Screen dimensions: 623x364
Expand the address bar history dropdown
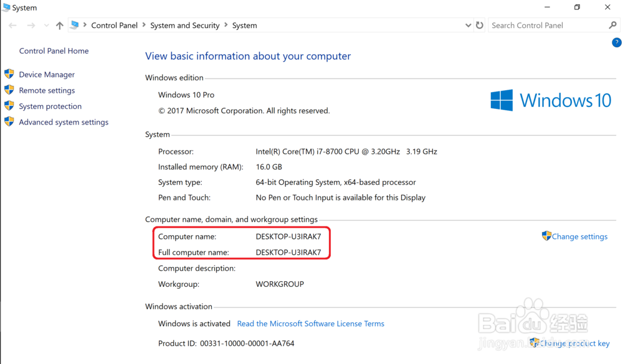(468, 26)
